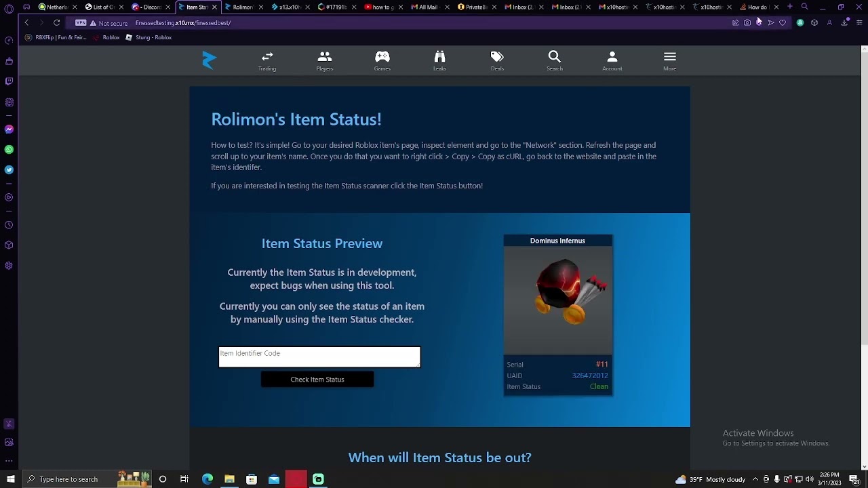Switch to the how to YouTube tab

382,7
